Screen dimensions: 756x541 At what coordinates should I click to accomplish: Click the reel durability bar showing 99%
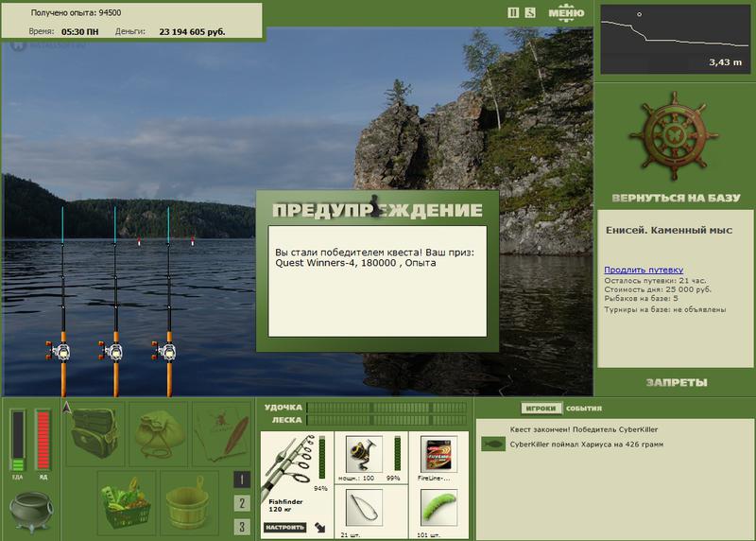[x=397, y=453]
